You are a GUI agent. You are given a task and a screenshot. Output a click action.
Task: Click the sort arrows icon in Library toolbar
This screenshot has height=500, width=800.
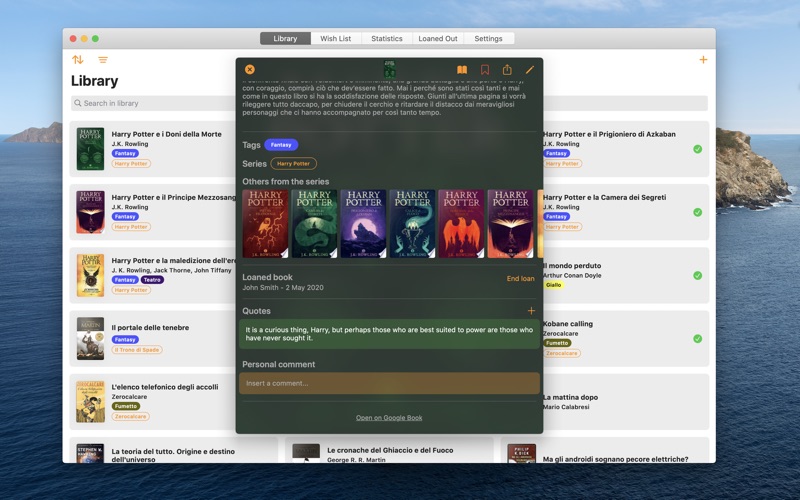pyautogui.click(x=78, y=60)
